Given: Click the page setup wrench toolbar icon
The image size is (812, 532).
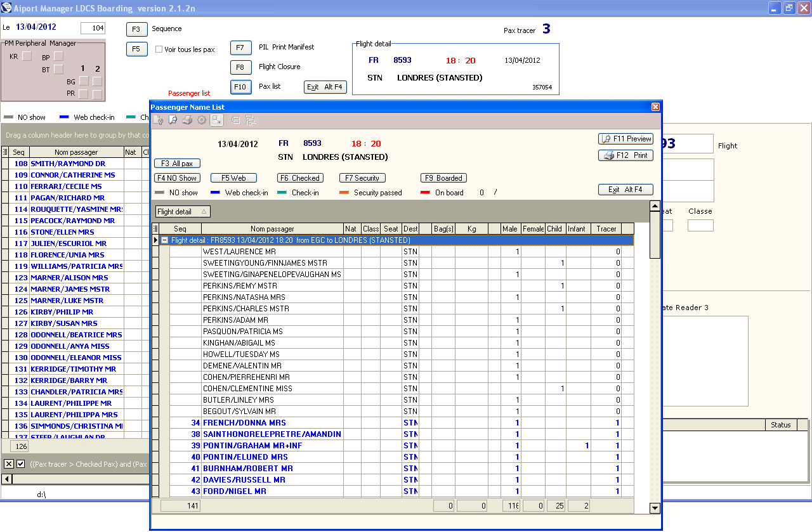Looking at the screenshot, I should (x=159, y=120).
